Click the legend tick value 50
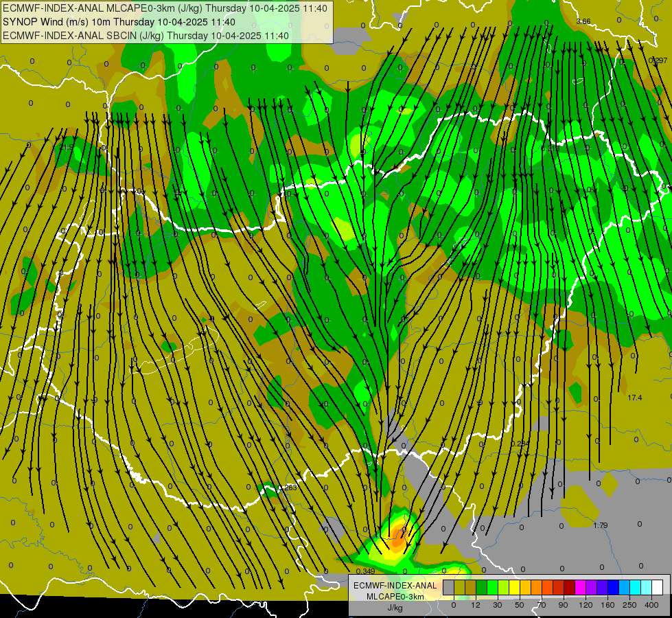 (x=520, y=605)
